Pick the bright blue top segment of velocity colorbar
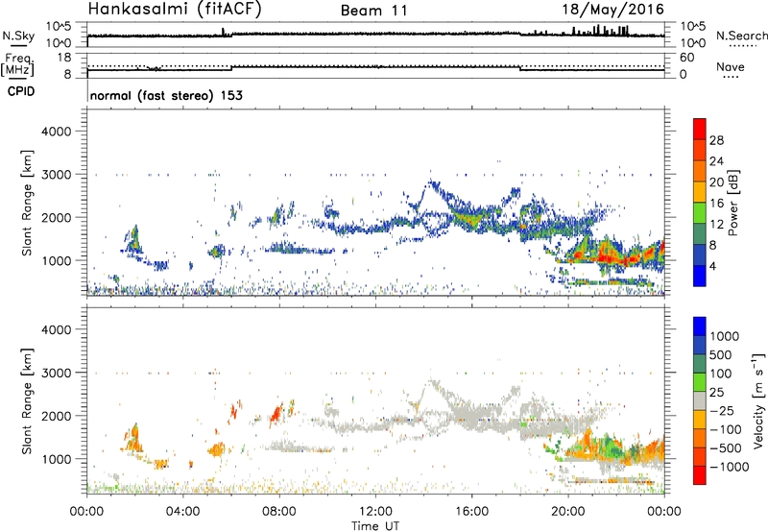 click(x=700, y=326)
